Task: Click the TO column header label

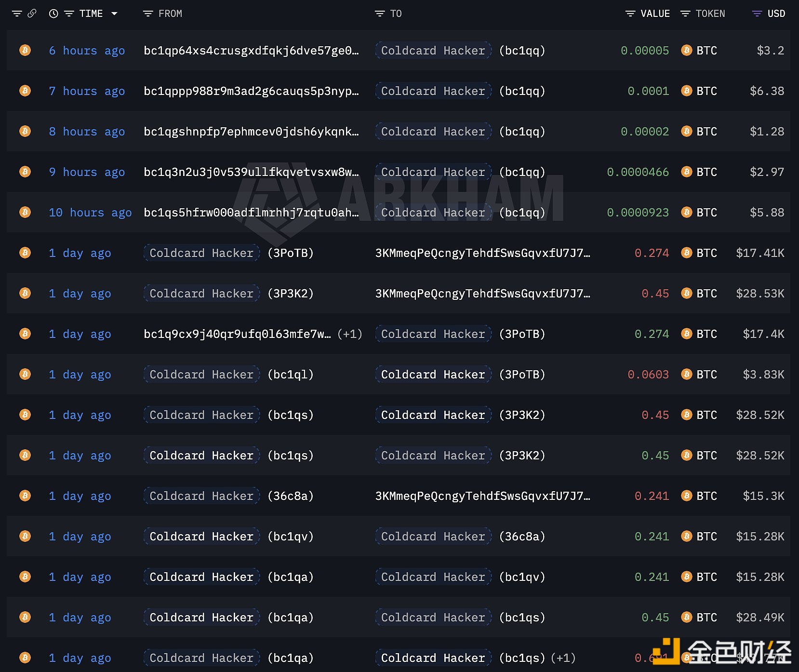Action: tap(396, 13)
